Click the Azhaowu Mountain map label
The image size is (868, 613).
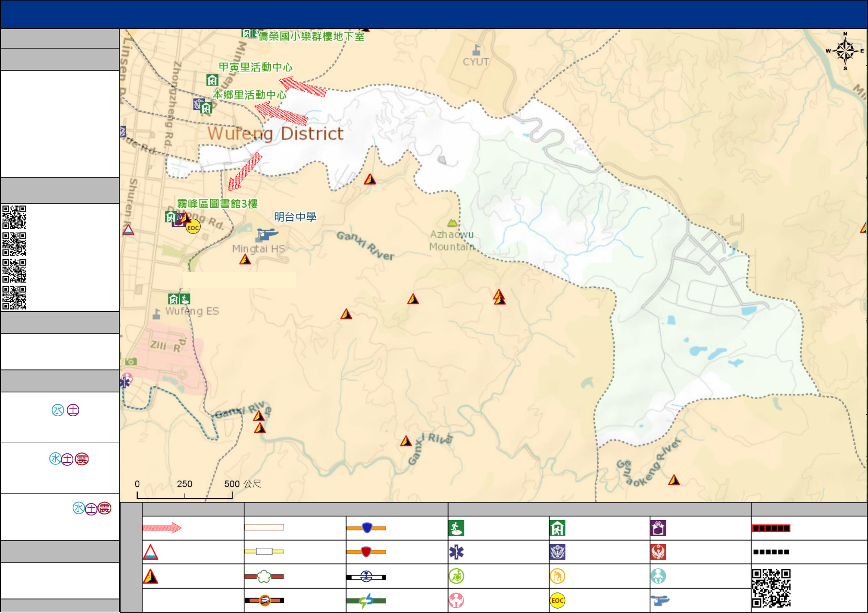click(x=452, y=241)
